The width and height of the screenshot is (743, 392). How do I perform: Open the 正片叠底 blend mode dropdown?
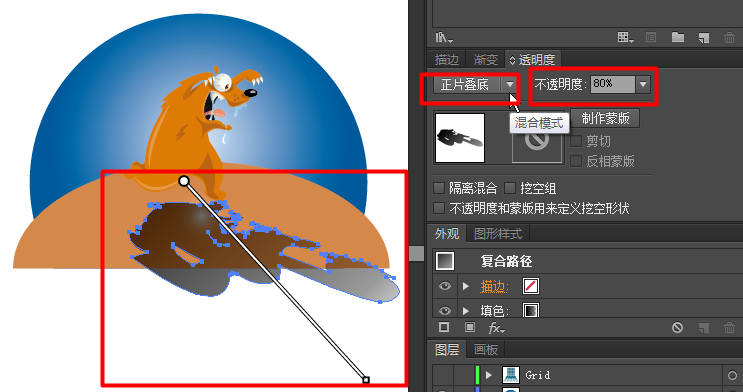point(475,84)
